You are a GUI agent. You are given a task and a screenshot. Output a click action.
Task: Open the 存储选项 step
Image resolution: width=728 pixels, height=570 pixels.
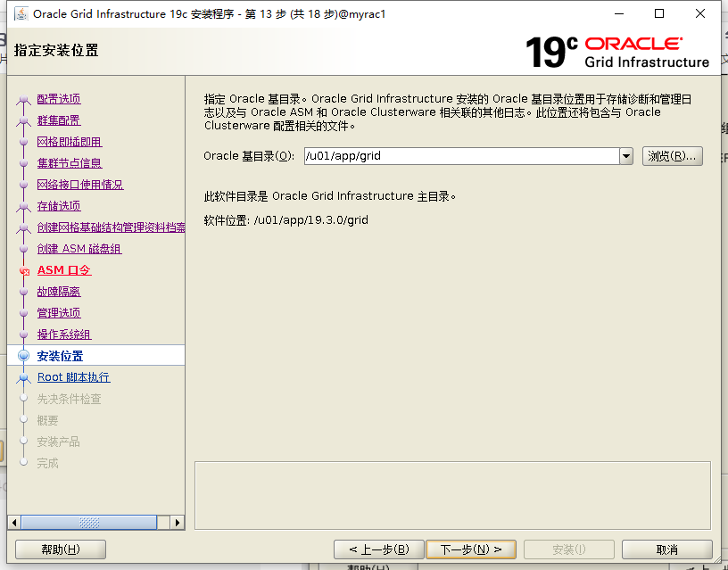[x=59, y=206]
